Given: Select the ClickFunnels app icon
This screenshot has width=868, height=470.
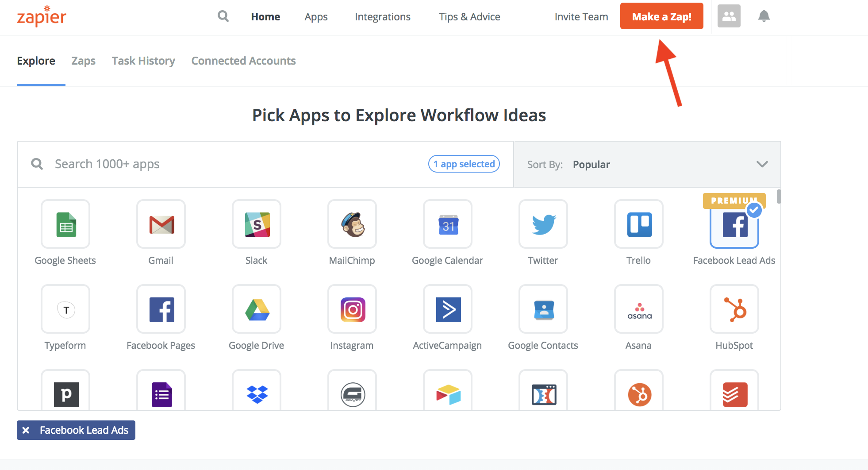Looking at the screenshot, I should point(543,390).
